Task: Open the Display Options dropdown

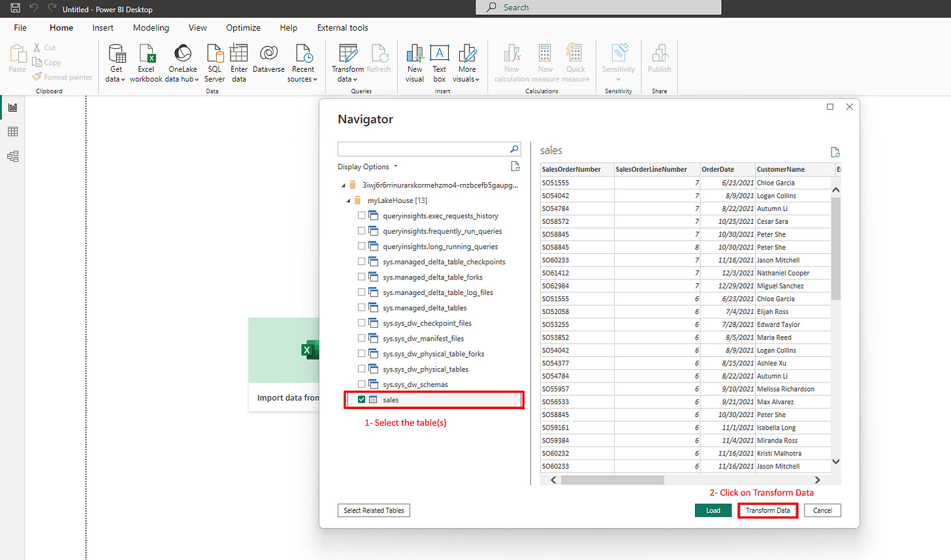Action: (368, 166)
